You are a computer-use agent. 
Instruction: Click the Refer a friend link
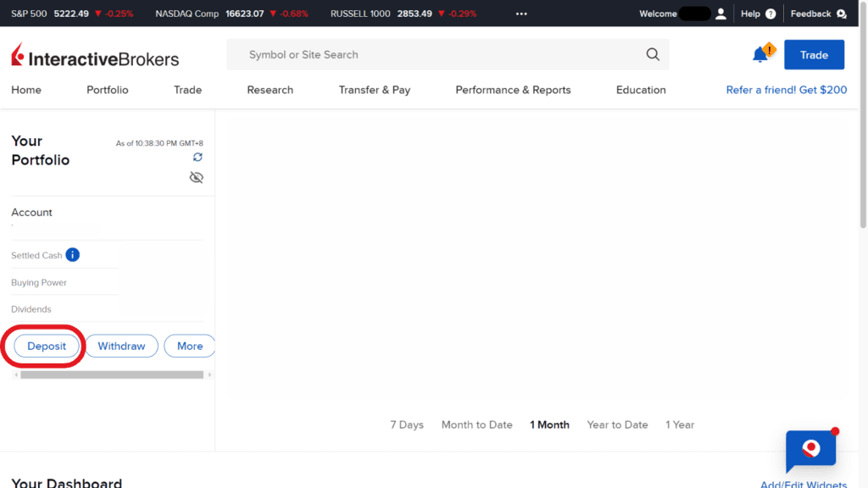point(786,90)
